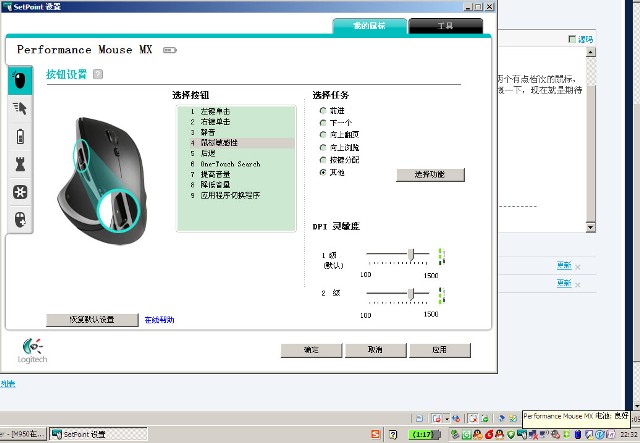Click the document icon in browser bottom toolbar
This screenshot has height=443, width=640.
pyautogui.click(x=419, y=418)
